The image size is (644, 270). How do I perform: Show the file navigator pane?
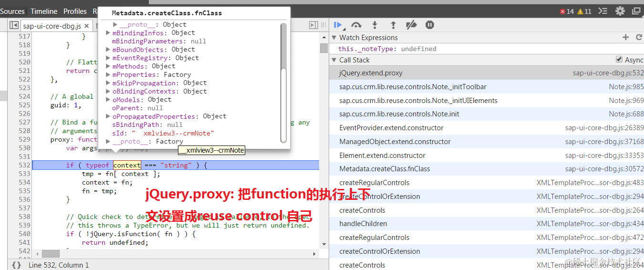14,25
